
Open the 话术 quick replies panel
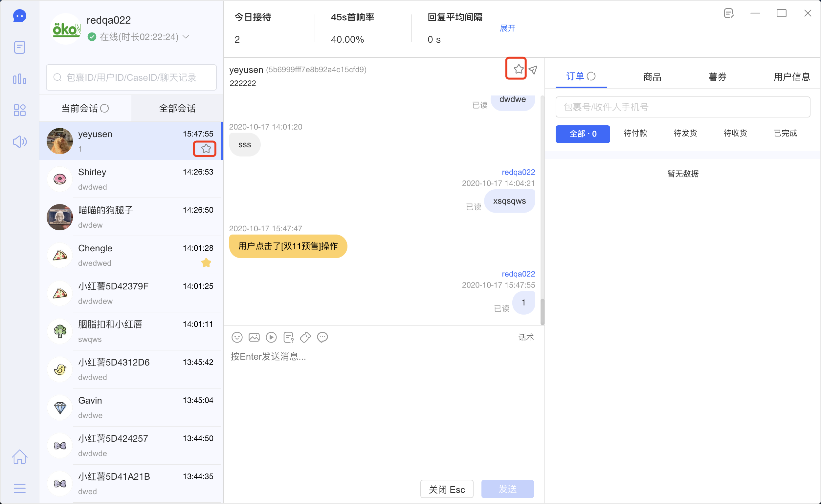[526, 337]
